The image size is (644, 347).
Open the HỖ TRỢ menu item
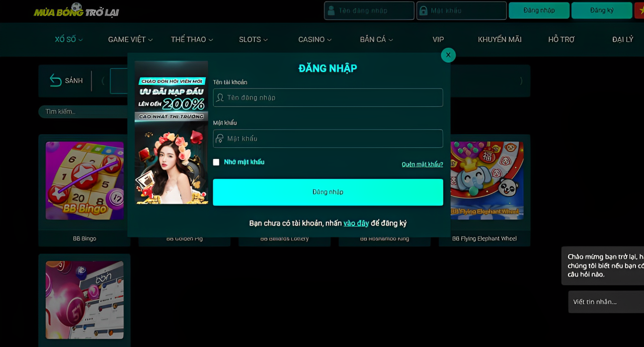(x=561, y=39)
